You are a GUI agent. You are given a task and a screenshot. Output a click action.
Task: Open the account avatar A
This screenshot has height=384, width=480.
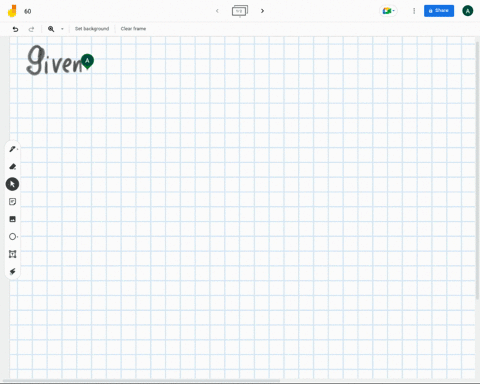468,11
